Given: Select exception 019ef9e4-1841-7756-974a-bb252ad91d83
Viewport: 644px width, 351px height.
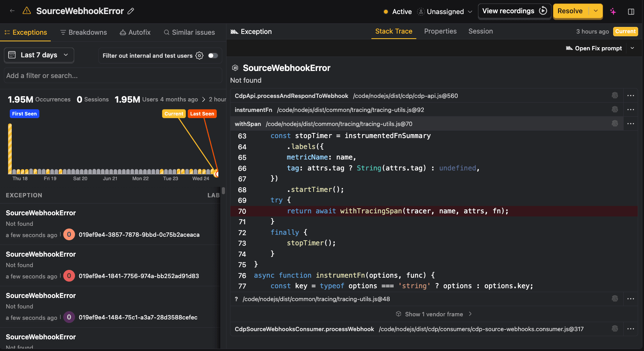Looking at the screenshot, I should coord(110,265).
